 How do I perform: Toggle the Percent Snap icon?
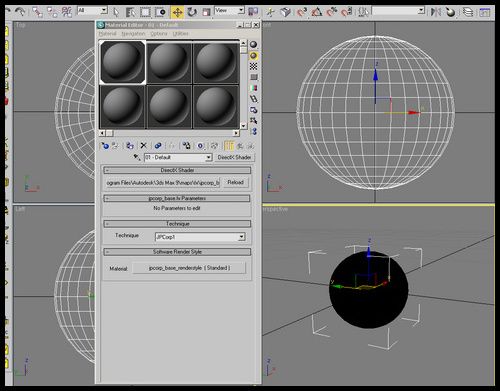pos(332,13)
